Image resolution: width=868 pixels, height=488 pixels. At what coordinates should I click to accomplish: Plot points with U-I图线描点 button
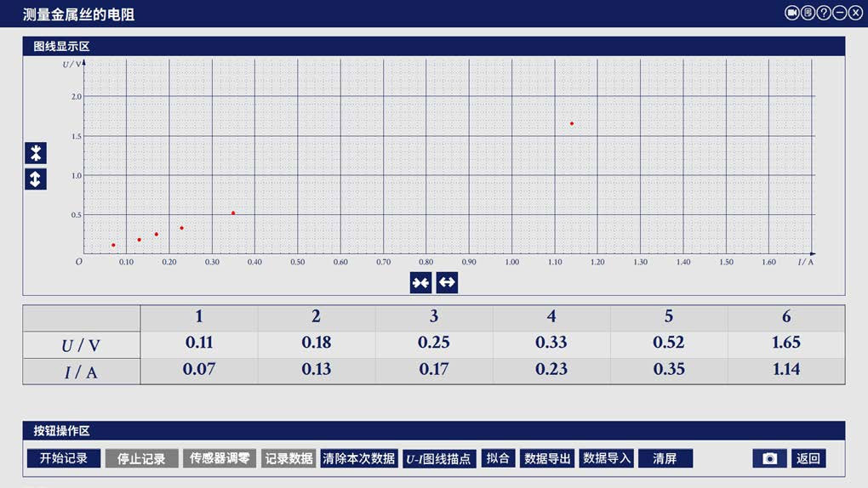tap(438, 458)
